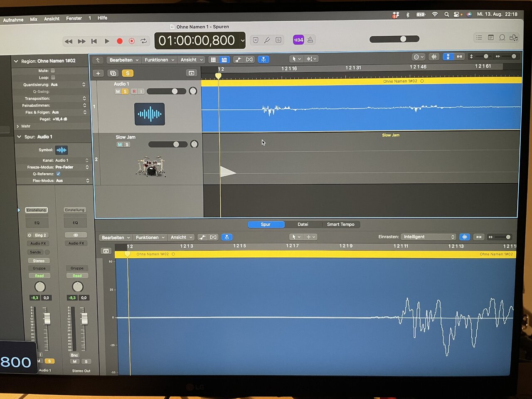Click the grid view icon in the tracks toolbar

213,60
